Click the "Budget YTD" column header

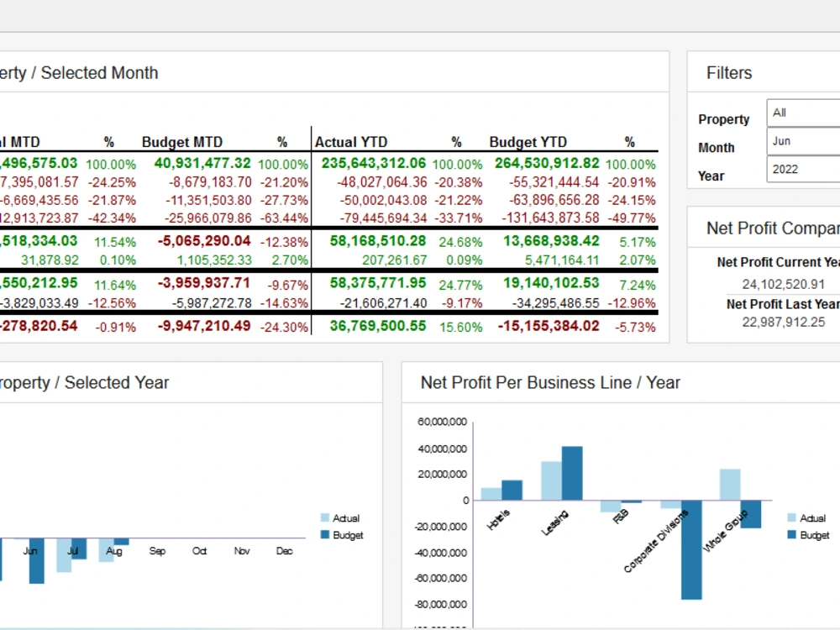coord(528,142)
